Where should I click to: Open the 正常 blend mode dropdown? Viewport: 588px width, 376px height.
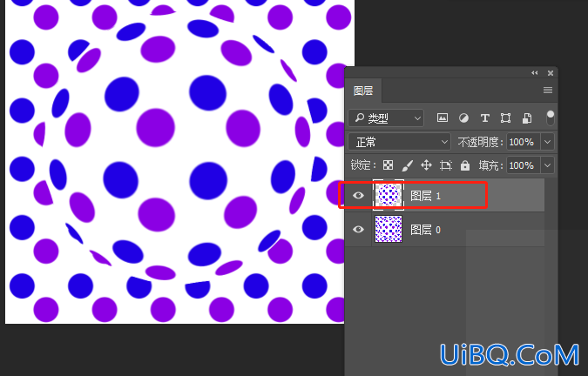click(399, 142)
